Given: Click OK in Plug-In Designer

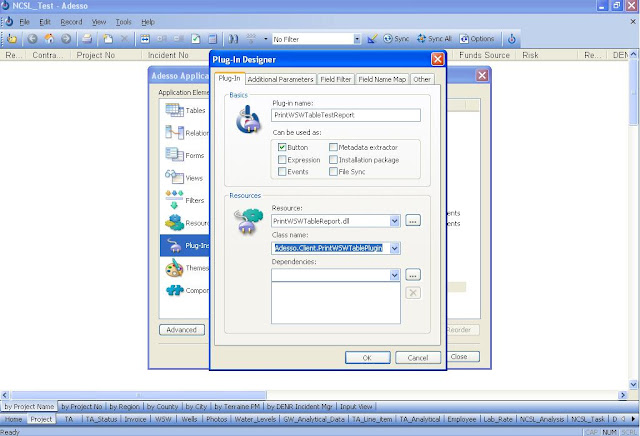Looking at the screenshot, I should (x=367, y=358).
